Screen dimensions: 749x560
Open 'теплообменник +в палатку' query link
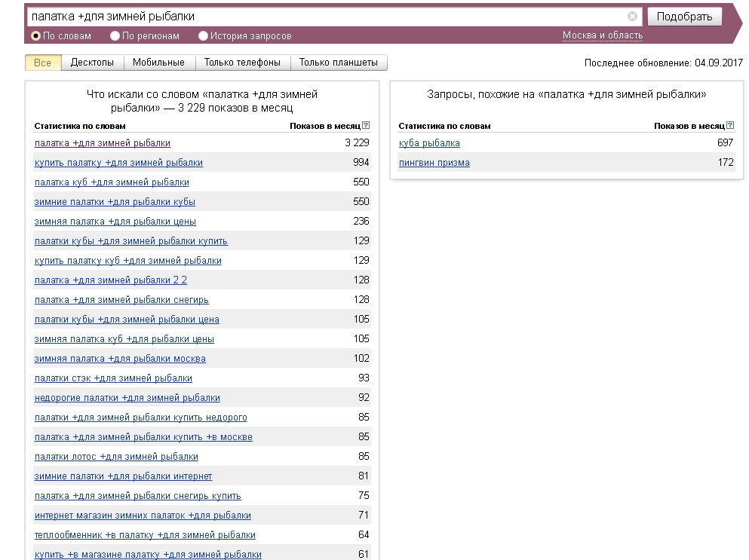145,535
